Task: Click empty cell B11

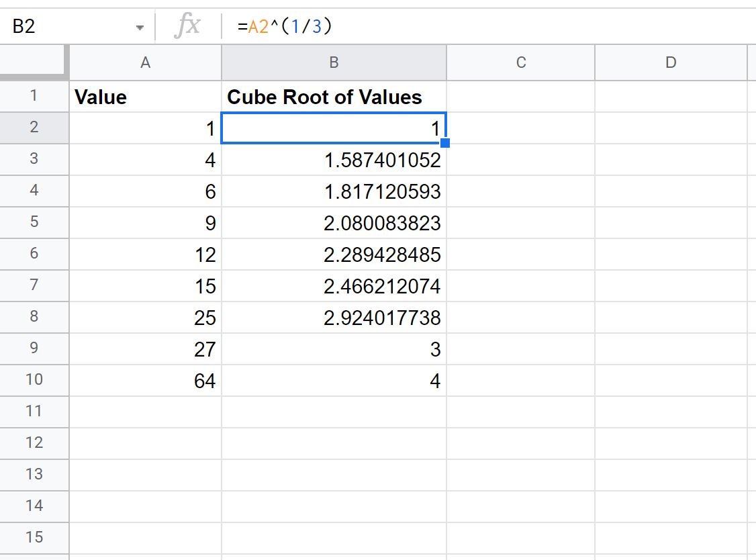Action: pos(334,412)
